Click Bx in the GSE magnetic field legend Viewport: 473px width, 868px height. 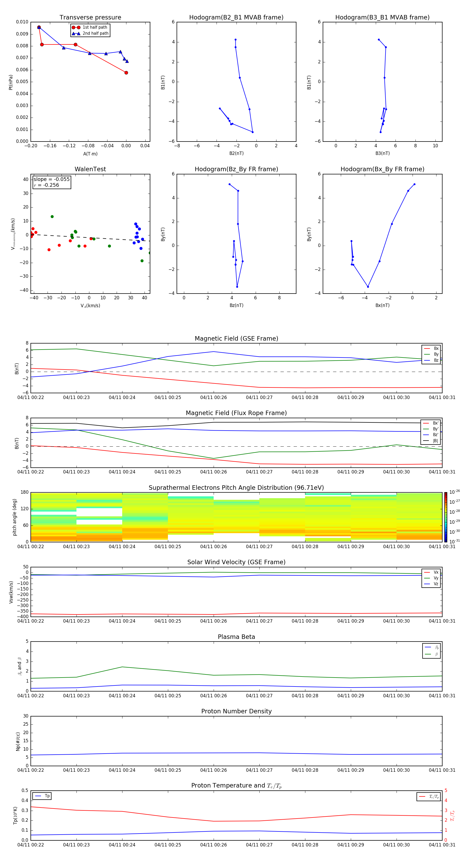(431, 349)
